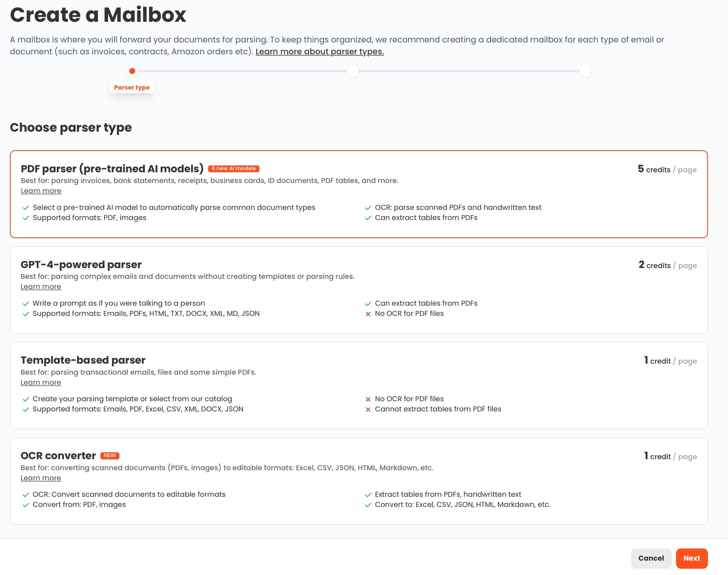Open Learn more under PDF parser

click(41, 191)
